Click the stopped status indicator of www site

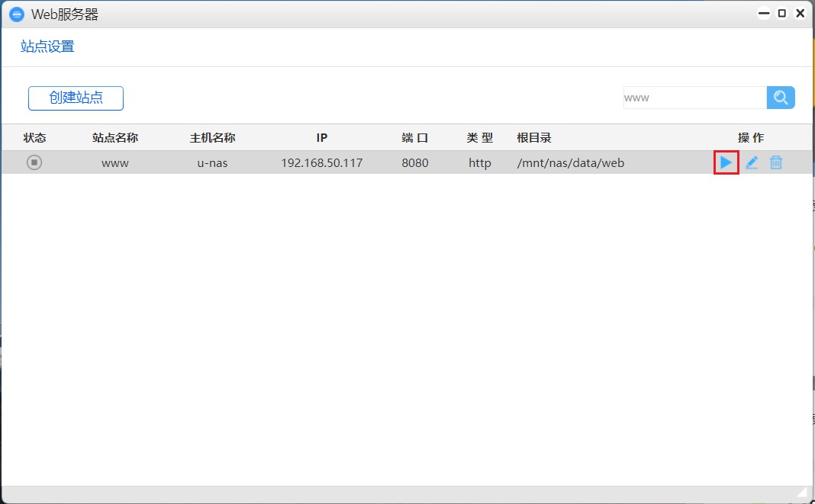coord(34,162)
